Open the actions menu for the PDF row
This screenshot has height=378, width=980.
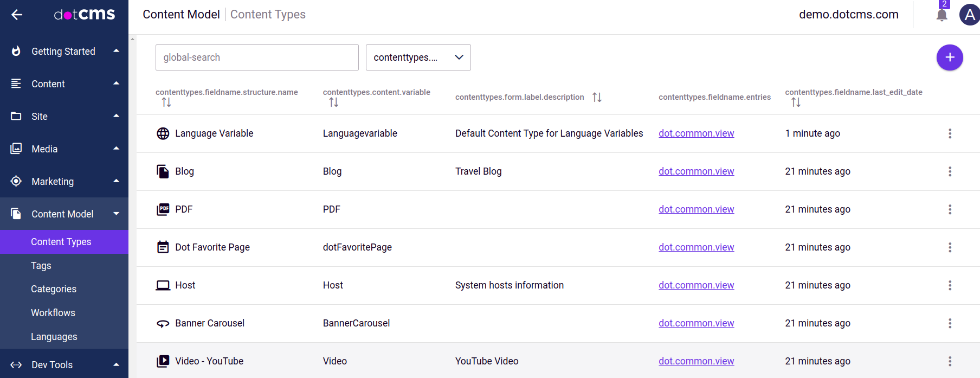(x=950, y=209)
